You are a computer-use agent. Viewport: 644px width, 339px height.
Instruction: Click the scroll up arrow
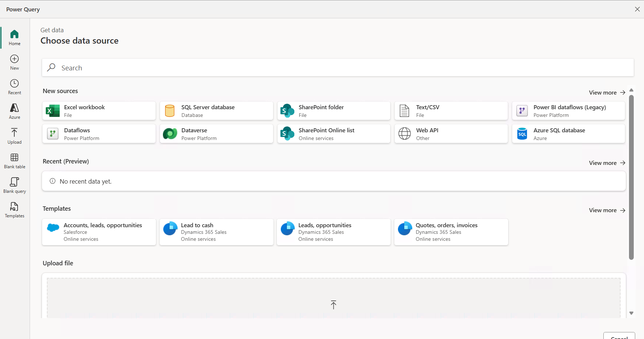tap(631, 90)
